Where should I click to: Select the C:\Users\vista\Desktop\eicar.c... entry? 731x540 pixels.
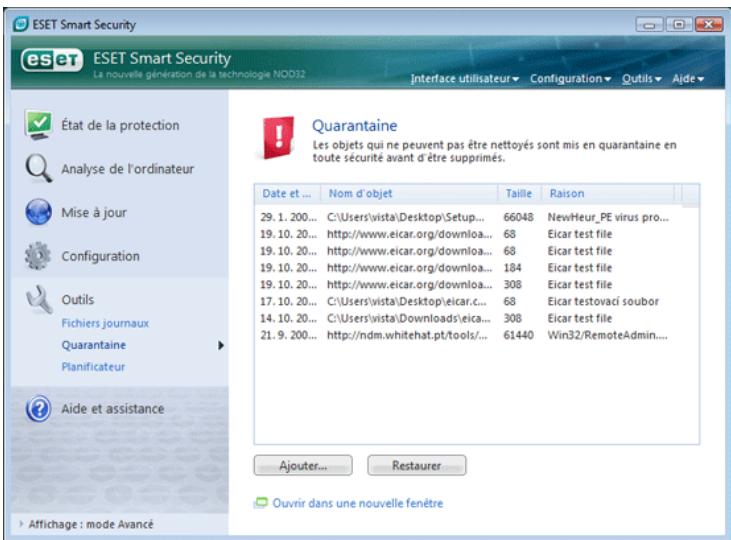(x=407, y=302)
